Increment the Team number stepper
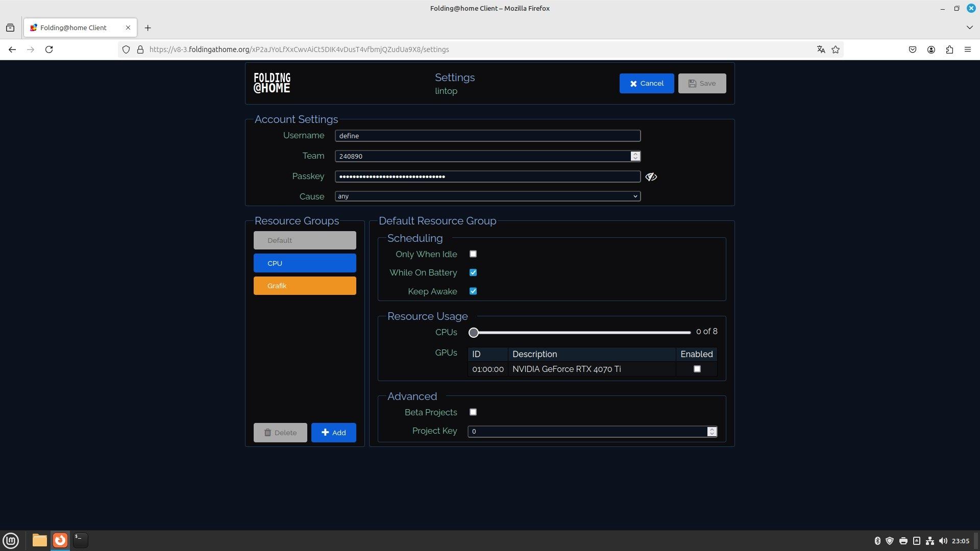The width and height of the screenshot is (980, 551). (635, 154)
